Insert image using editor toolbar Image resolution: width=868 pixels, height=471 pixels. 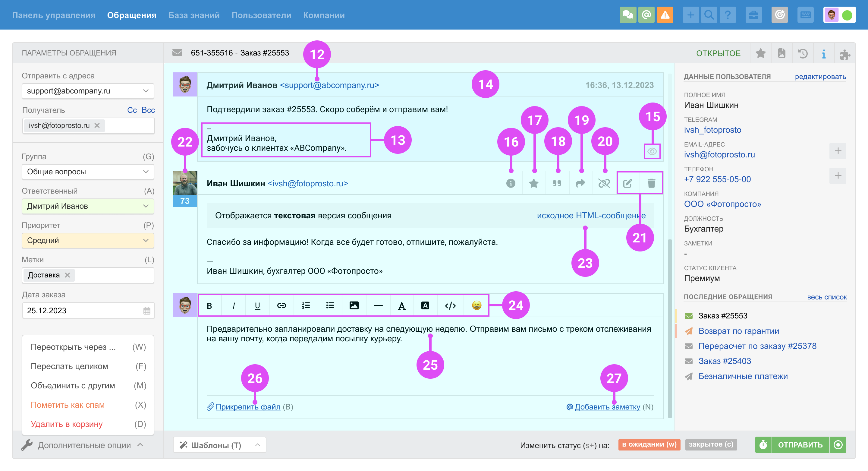pos(354,305)
